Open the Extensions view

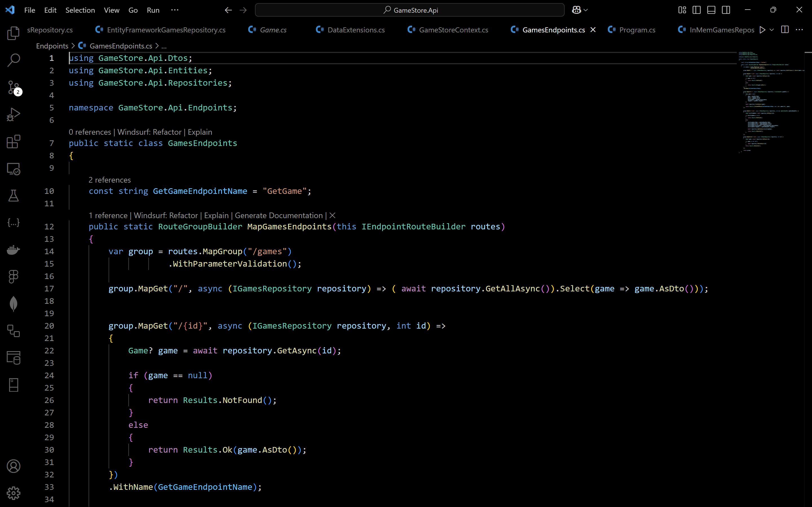(14, 141)
